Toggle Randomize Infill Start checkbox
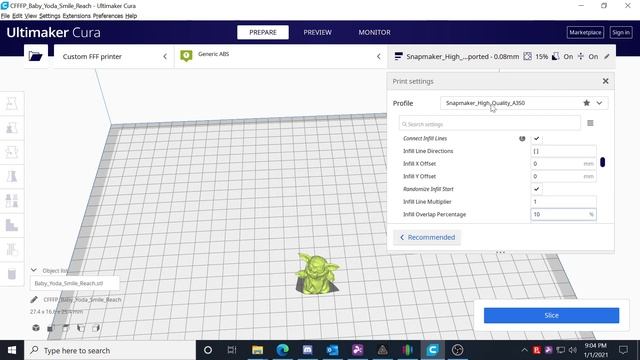Screen dimensions: 640x360 click(536, 189)
